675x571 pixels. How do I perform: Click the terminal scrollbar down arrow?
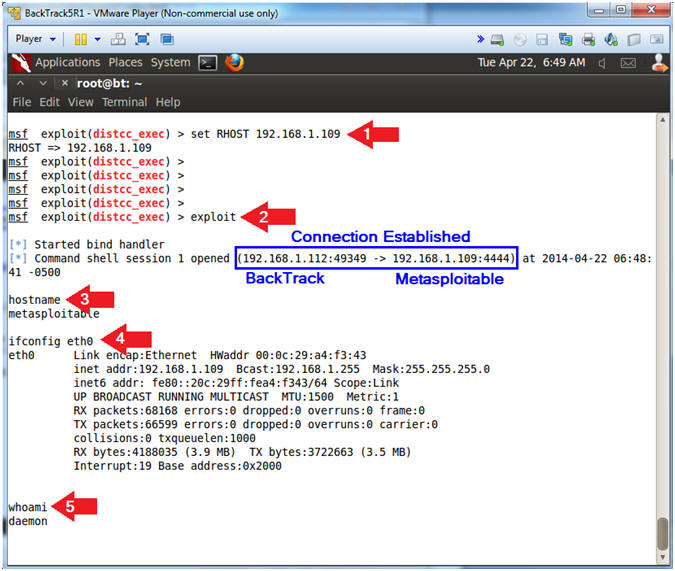coord(663,557)
